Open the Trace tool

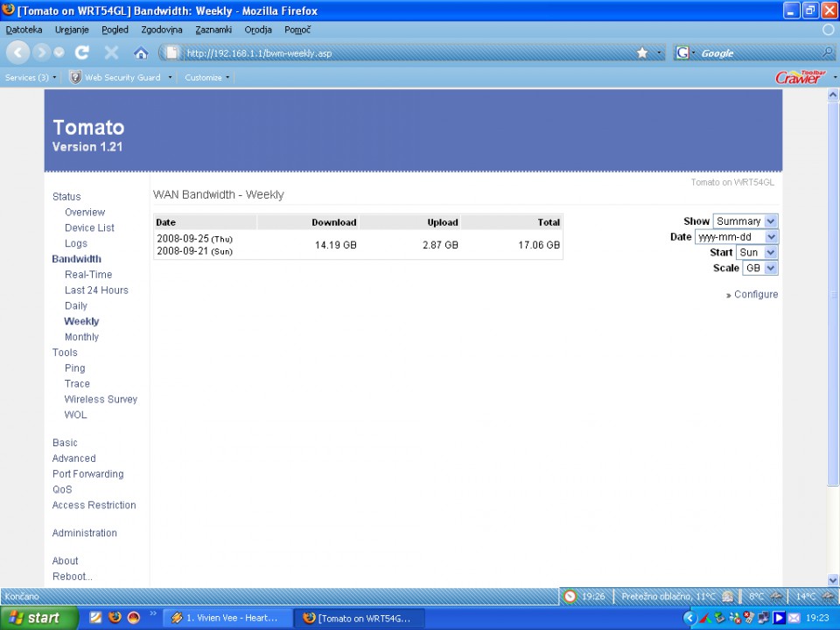click(x=77, y=383)
